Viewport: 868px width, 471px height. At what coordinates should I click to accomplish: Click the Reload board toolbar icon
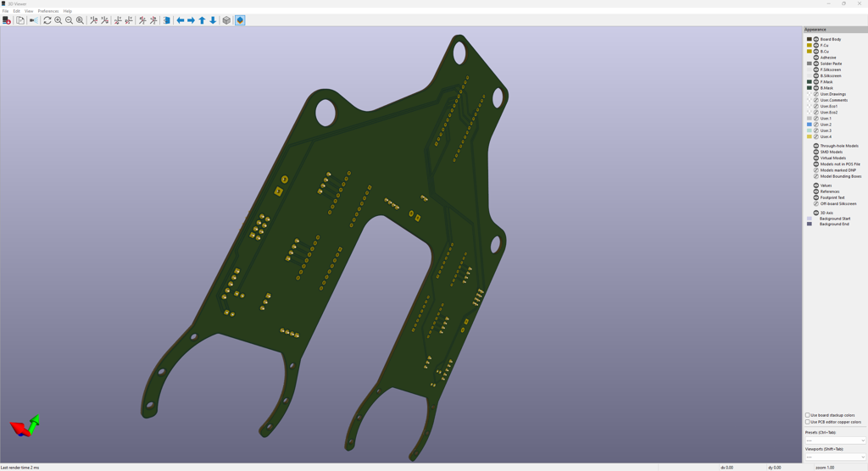click(7, 20)
